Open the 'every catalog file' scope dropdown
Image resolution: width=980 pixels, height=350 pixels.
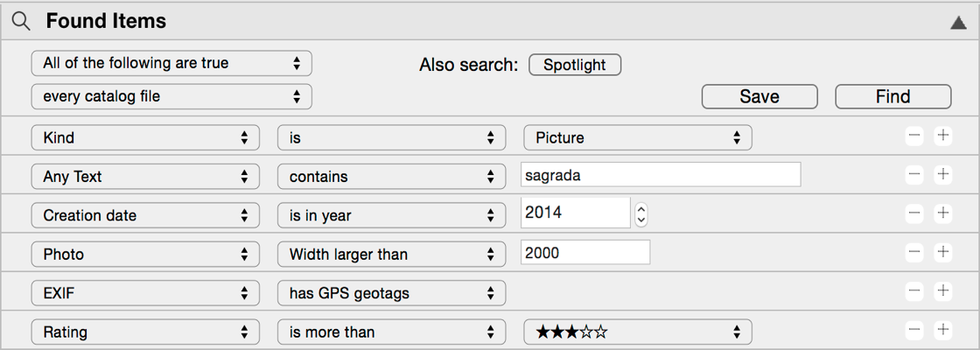171,96
